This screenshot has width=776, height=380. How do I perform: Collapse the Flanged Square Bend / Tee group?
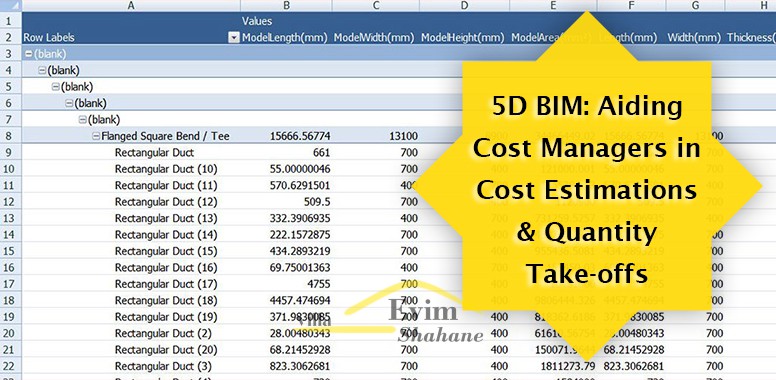tap(96, 137)
